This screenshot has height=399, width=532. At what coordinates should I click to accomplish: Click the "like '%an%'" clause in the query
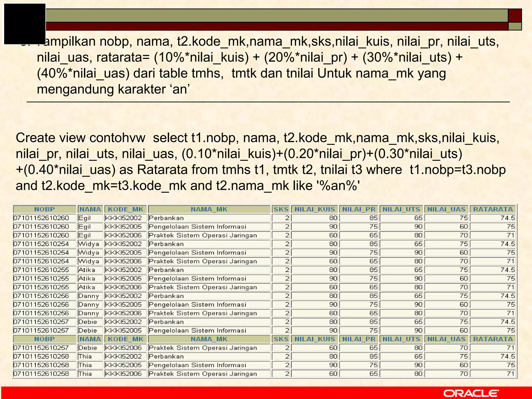pos(326,186)
